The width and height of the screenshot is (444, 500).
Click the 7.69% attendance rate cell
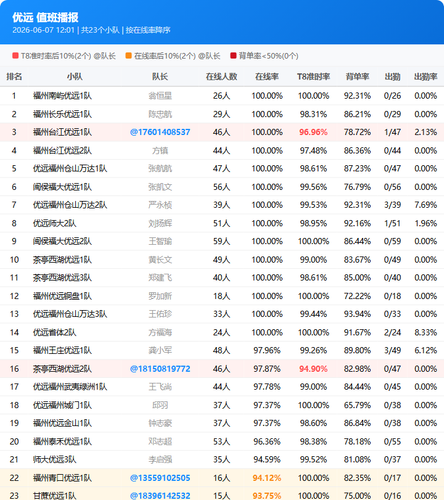click(426, 205)
